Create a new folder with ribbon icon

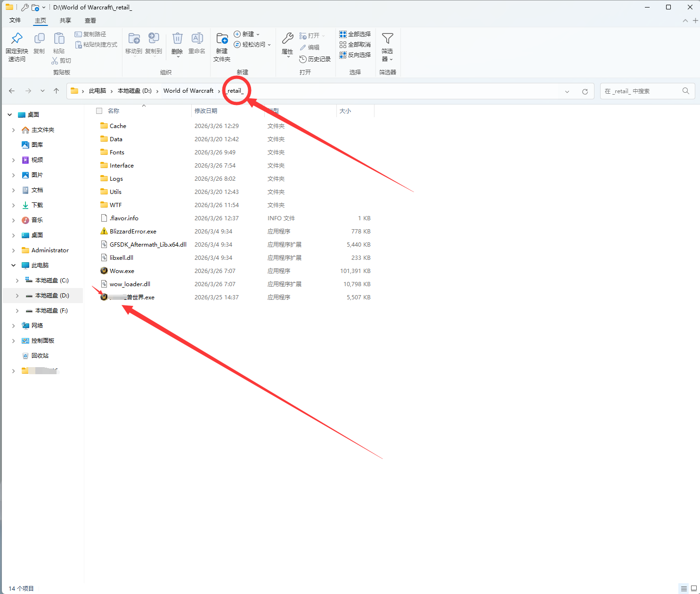pos(222,39)
